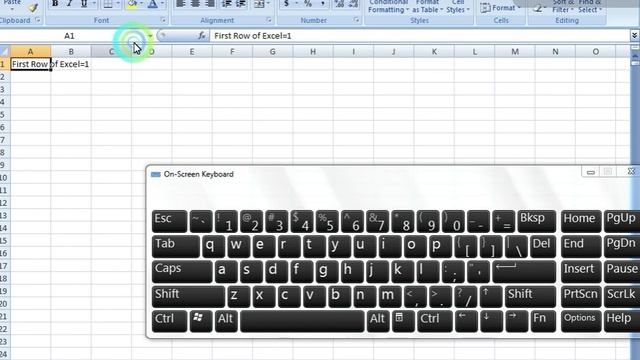The width and height of the screenshot is (640, 360).
Task: Toggle Bold formatting in the Font group
Action: click(55, 4)
